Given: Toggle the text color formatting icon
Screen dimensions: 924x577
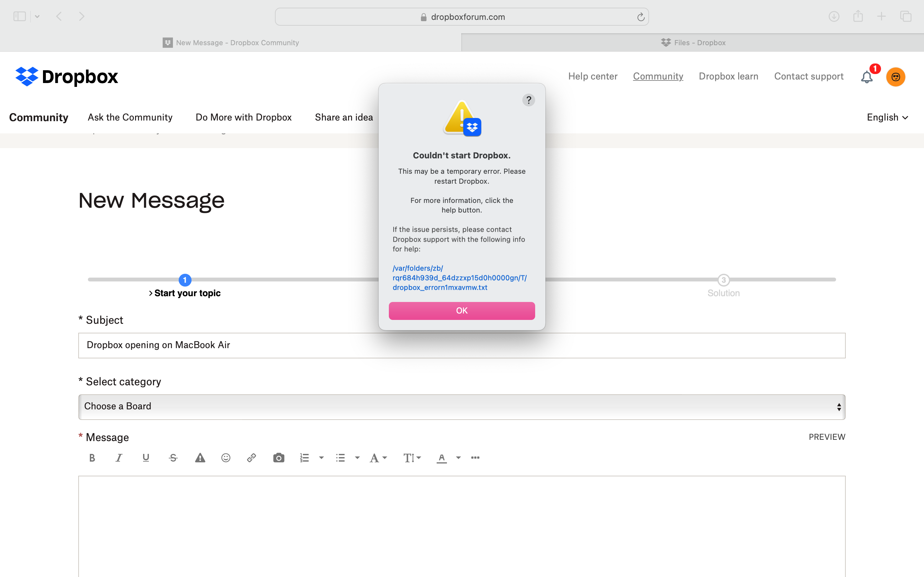Looking at the screenshot, I should tap(442, 457).
